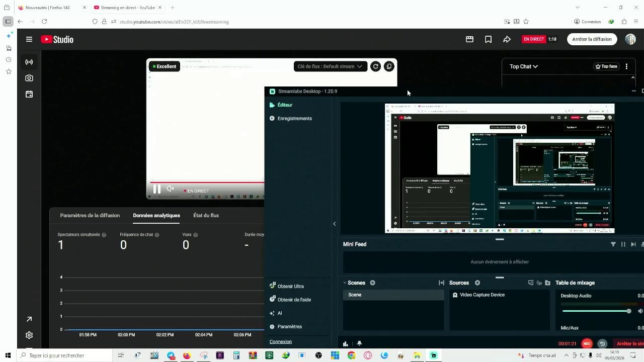Screen dimensions: 644x362
Task: Collapse the chat panel with up chevron
Action: pos(633,77)
